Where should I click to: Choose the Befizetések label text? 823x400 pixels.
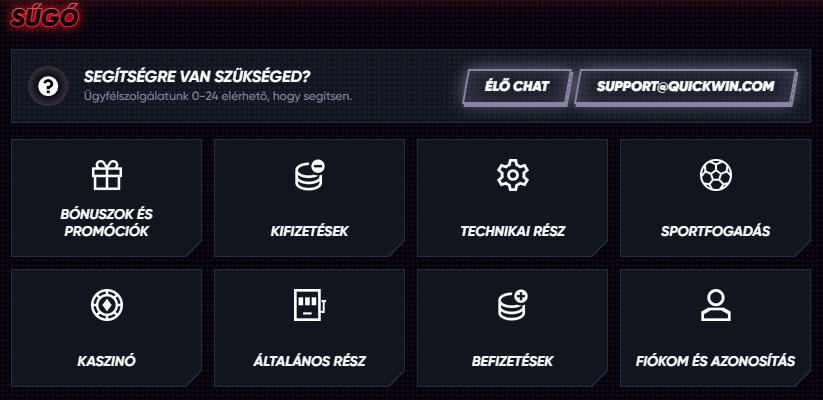(x=512, y=360)
